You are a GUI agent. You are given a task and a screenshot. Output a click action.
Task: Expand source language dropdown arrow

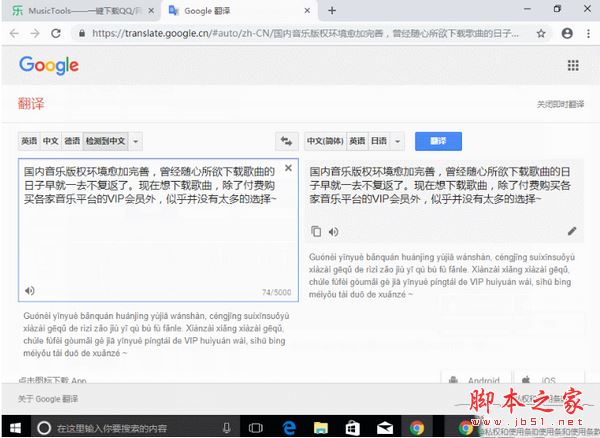click(136, 142)
